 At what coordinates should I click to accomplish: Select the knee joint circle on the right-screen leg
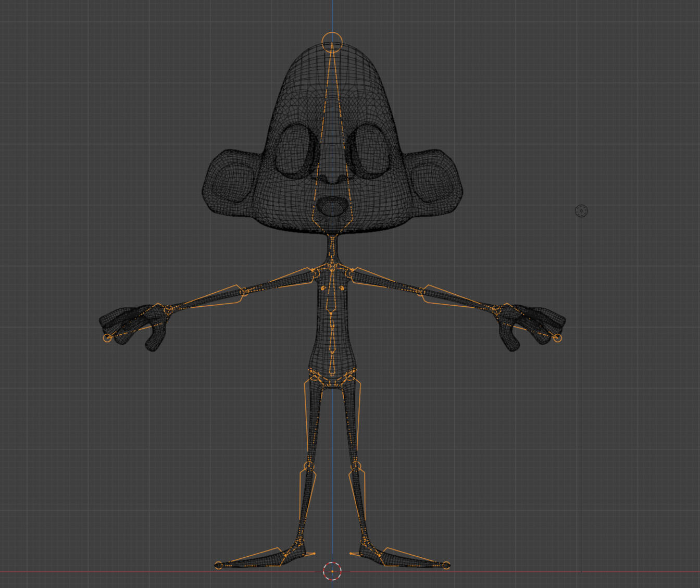356,465
